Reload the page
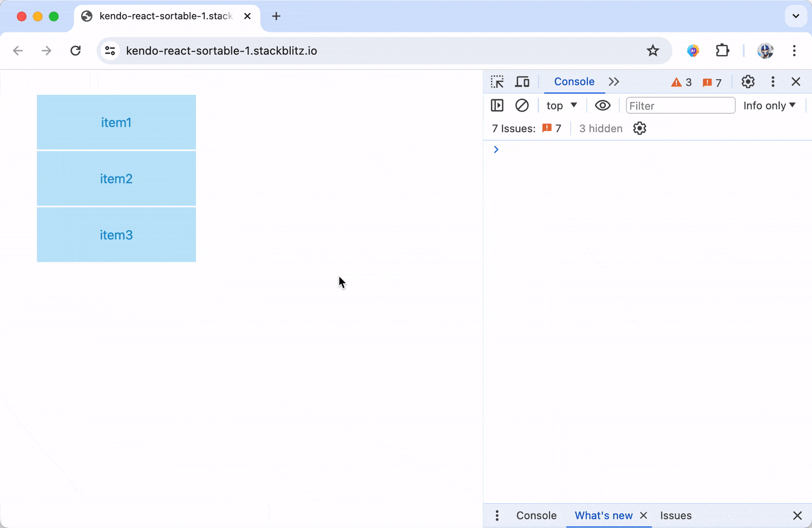The width and height of the screenshot is (812, 528). point(76,51)
